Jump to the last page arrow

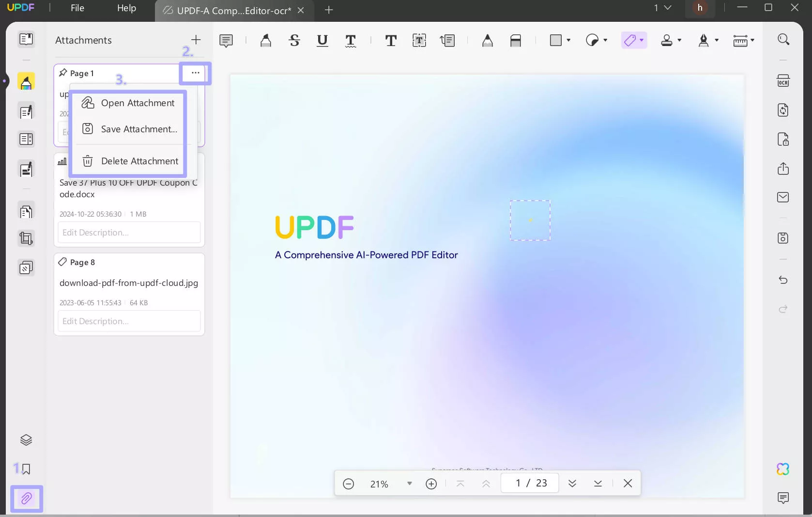(x=598, y=484)
